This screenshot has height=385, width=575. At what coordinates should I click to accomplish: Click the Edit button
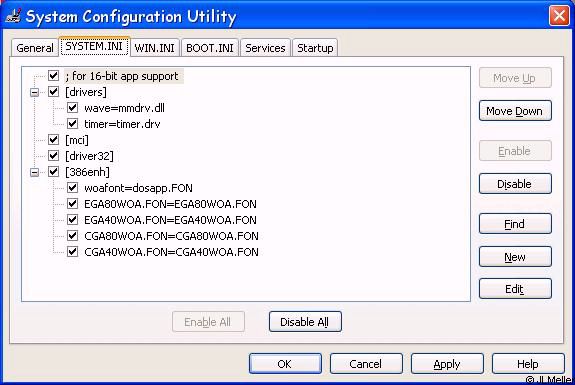click(515, 289)
